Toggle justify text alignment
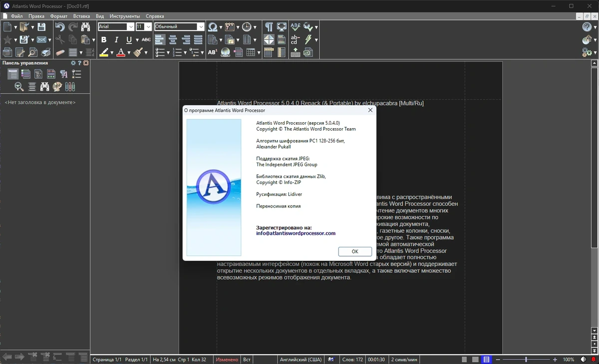Screen dimensions: 599x364 click(x=198, y=39)
